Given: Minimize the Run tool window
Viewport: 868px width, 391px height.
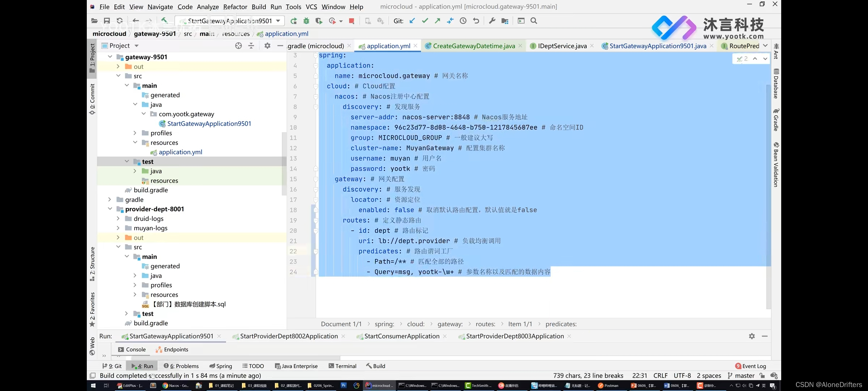Looking at the screenshot, I should tap(765, 336).
